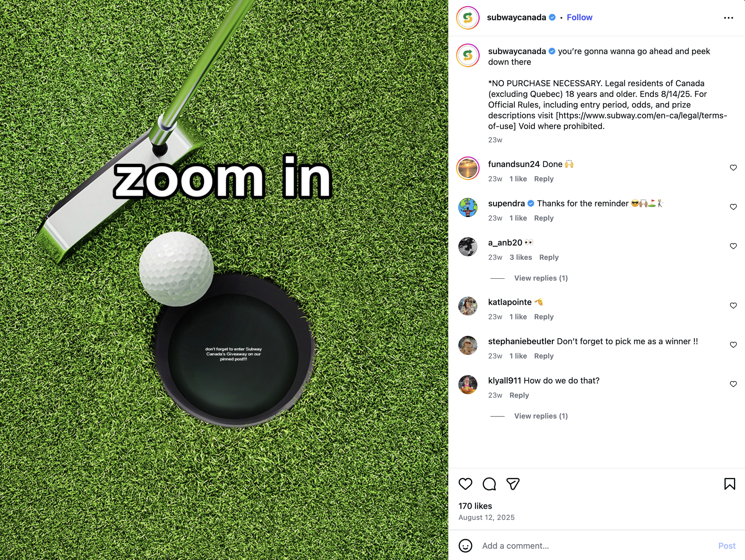Expand replies under klyall911's comment

[x=541, y=416]
